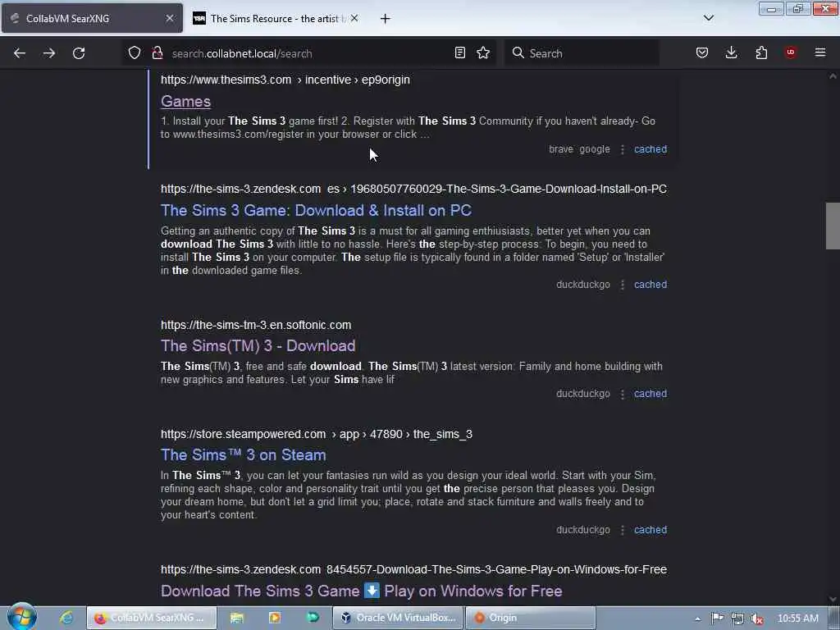
Task: Expand more options dots for the Steam result
Action: point(622,530)
